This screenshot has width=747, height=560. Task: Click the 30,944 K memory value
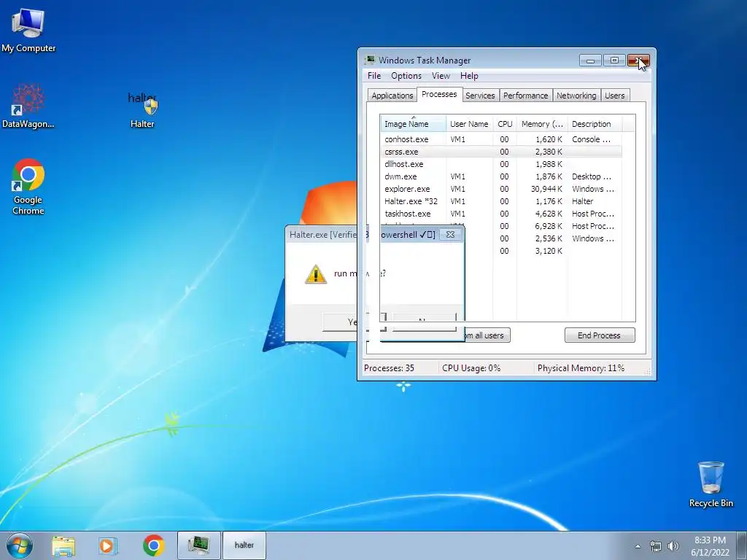[x=546, y=189]
